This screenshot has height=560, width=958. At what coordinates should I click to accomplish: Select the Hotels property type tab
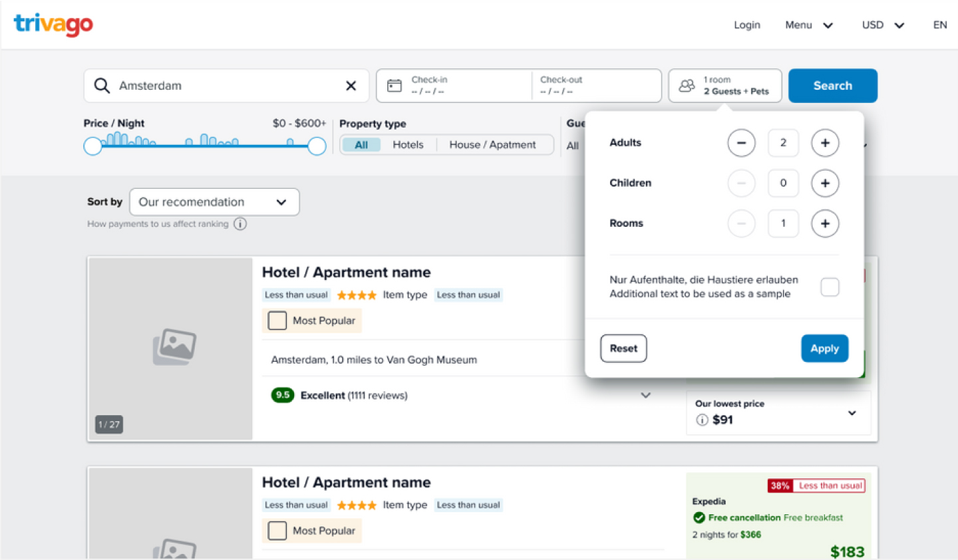[408, 145]
